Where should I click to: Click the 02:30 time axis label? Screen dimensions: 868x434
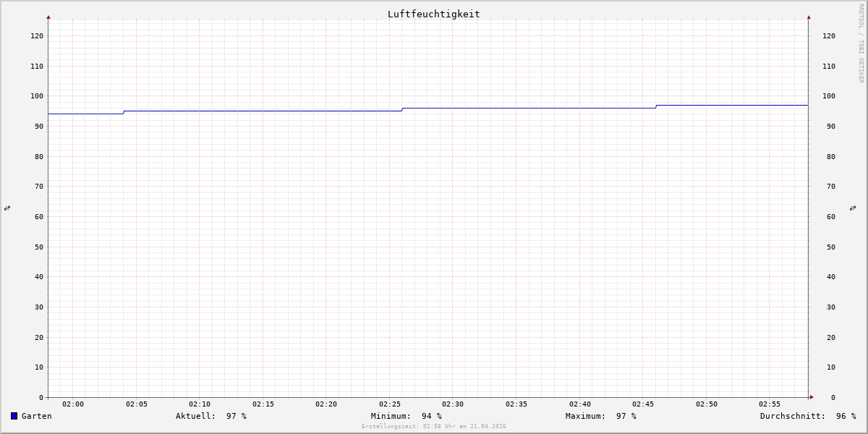(x=453, y=404)
